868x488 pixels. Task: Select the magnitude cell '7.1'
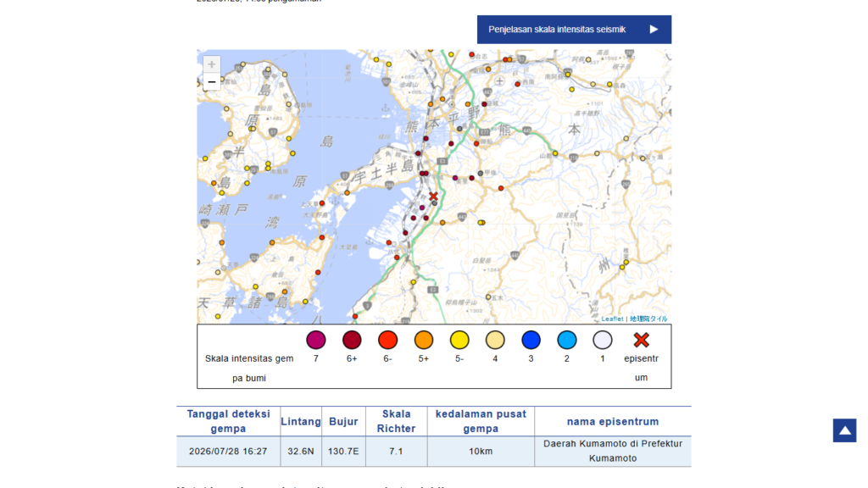click(x=397, y=451)
